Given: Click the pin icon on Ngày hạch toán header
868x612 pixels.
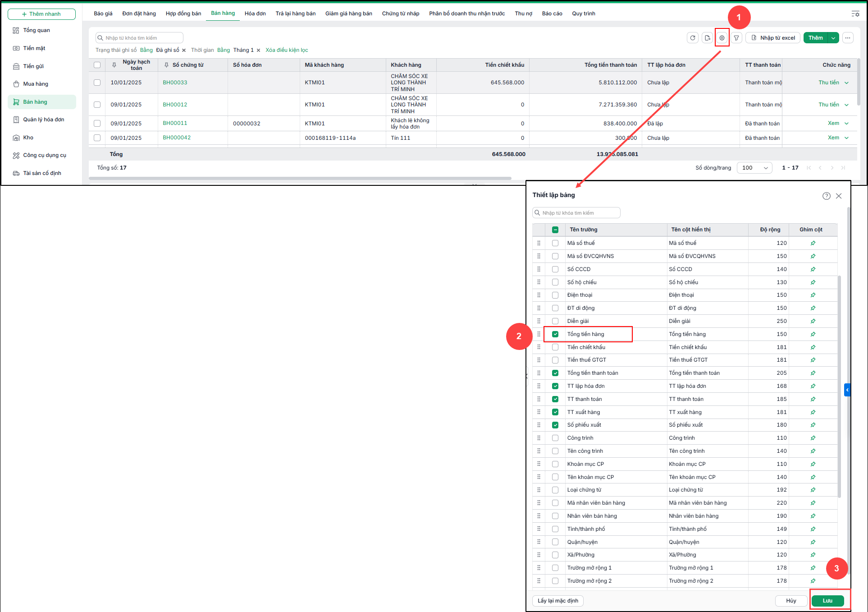Looking at the screenshot, I should (x=114, y=65).
